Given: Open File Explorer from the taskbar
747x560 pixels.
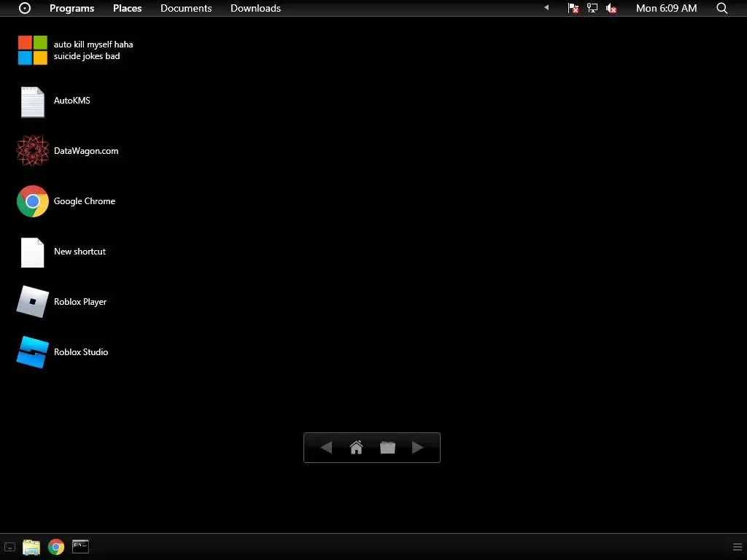Looking at the screenshot, I should [x=31, y=547].
